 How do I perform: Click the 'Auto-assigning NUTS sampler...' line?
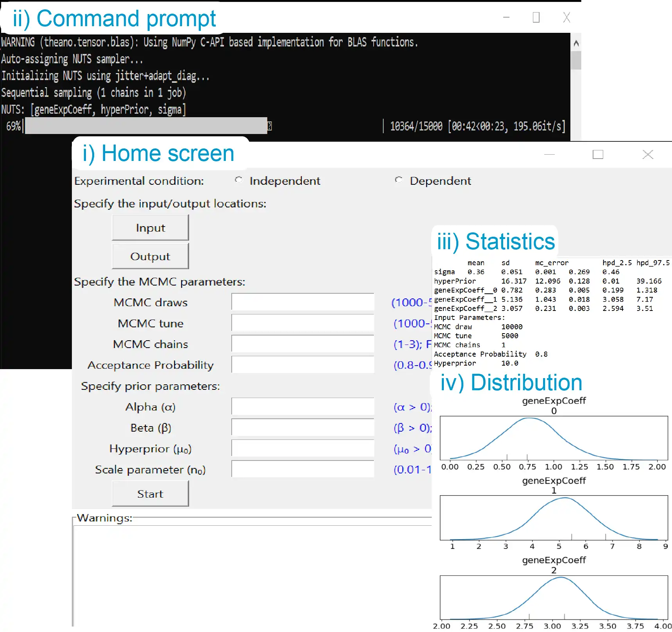tap(72, 59)
